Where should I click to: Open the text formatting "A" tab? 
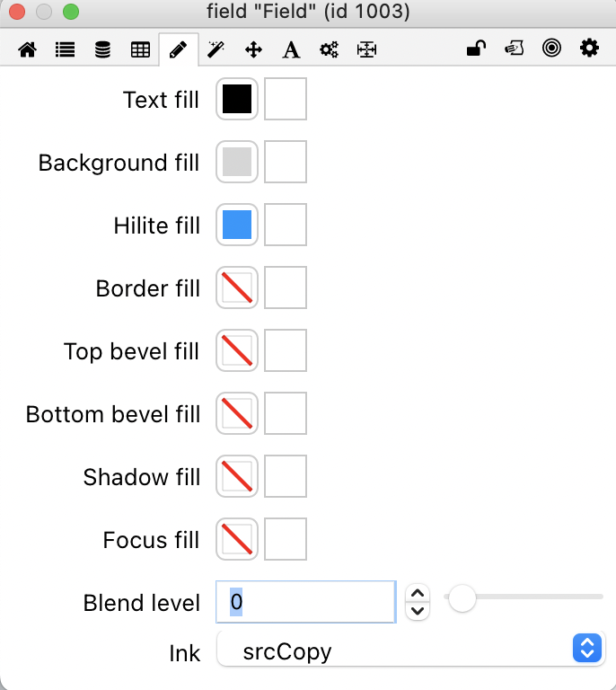(291, 50)
